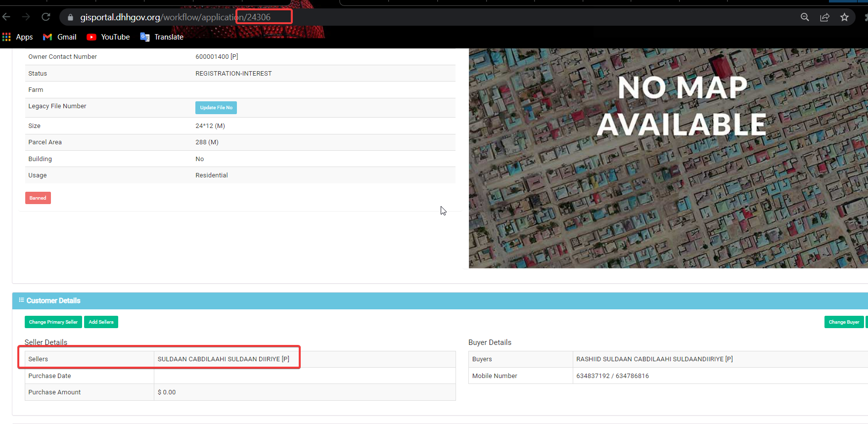The width and height of the screenshot is (868, 424).
Task: Open the Gmail bookmark
Action: point(60,37)
